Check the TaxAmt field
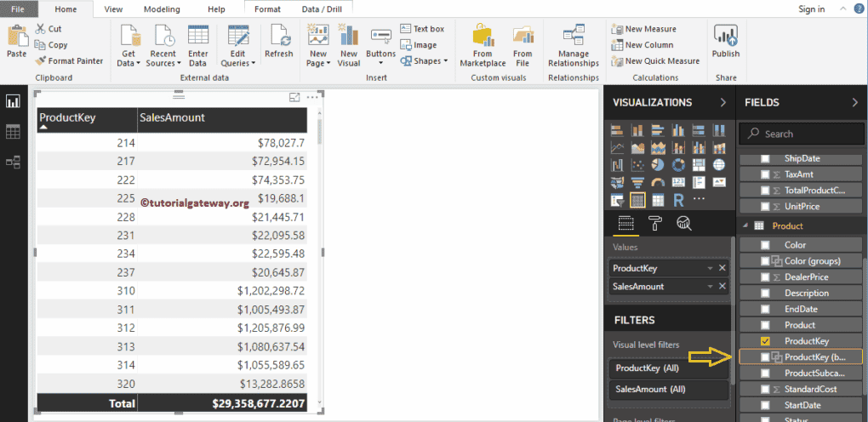The width and height of the screenshot is (868, 422). click(x=765, y=174)
